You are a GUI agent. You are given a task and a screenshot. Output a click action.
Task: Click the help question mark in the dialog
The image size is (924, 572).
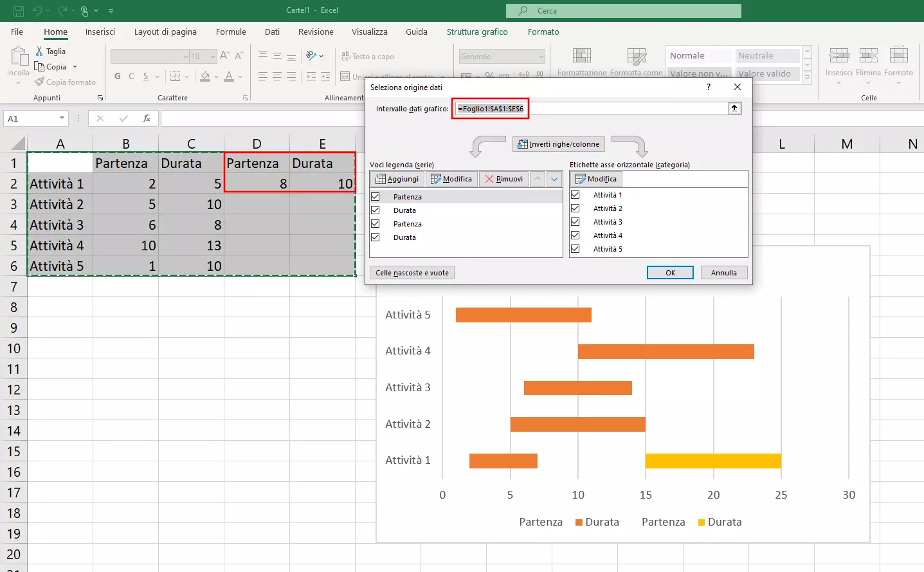tap(709, 87)
